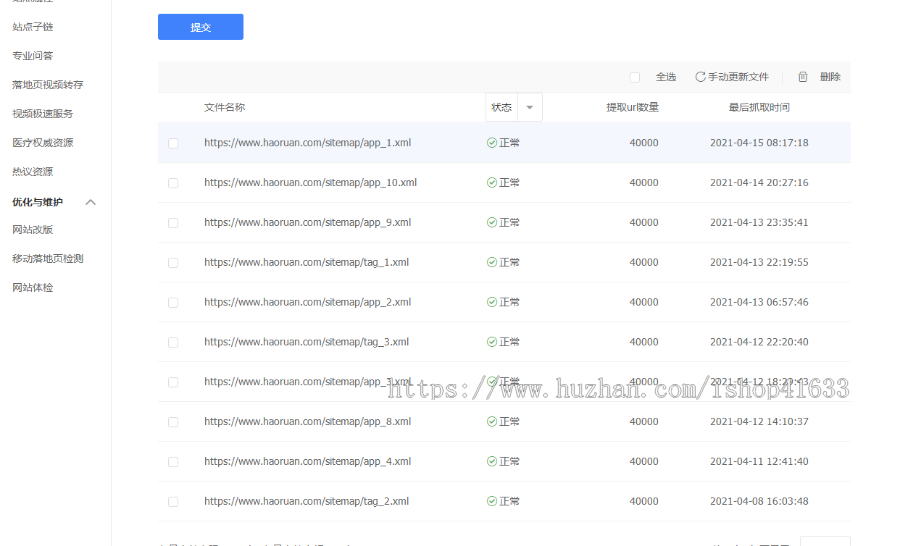
Task: Click the green status icon for tag_2.xml
Action: [492, 501]
